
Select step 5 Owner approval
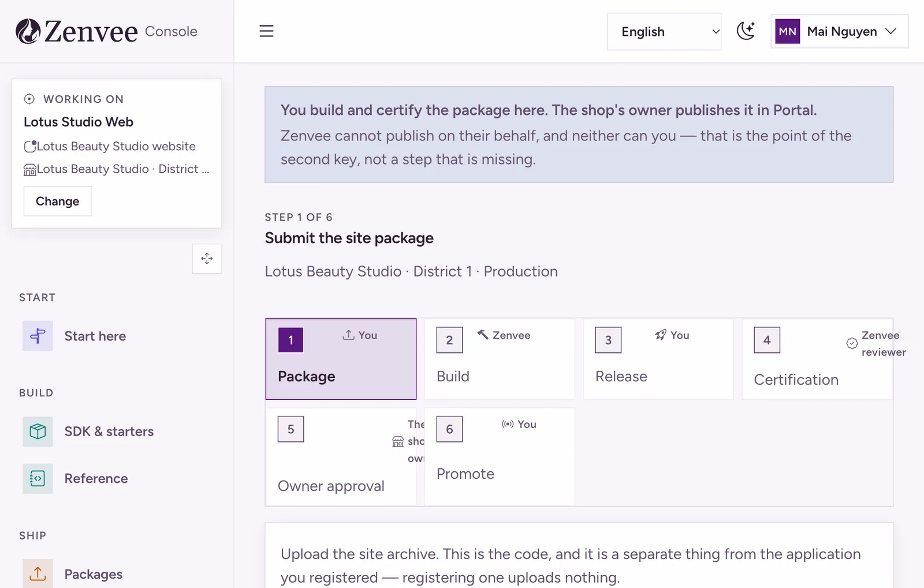(x=341, y=457)
